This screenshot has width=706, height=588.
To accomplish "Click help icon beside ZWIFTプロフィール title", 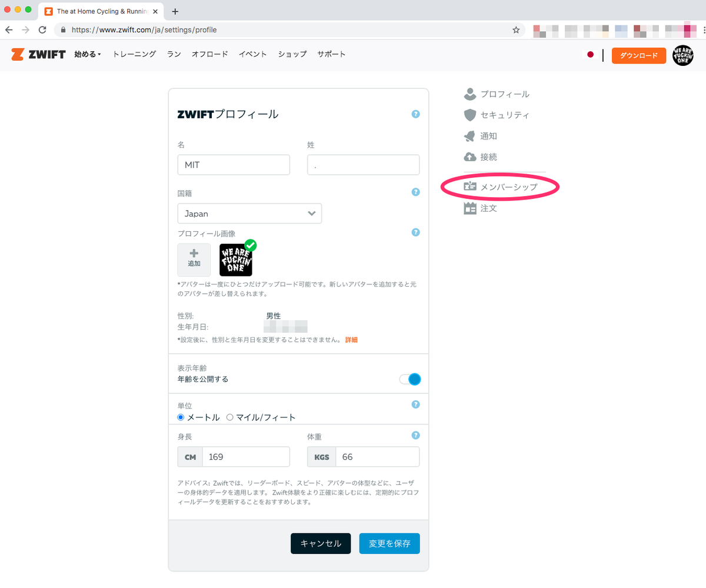I will [x=416, y=114].
